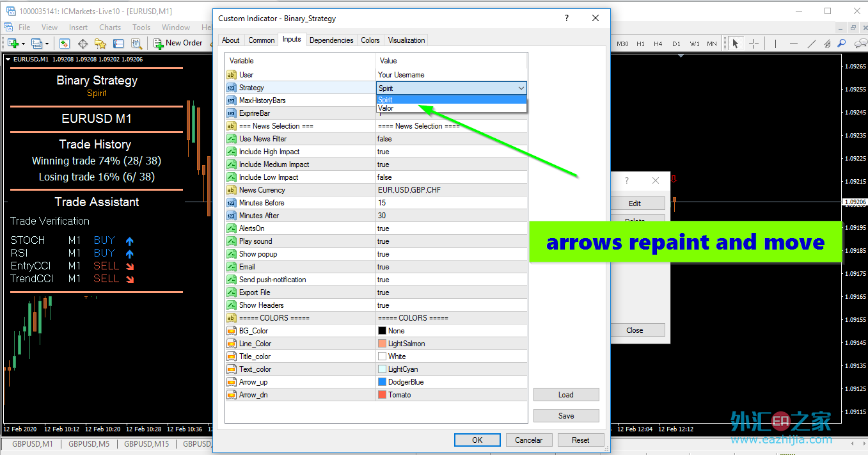868x455 pixels.
Task: Pick the Line_Color LightSalmon swatch
Action: pyautogui.click(x=383, y=344)
